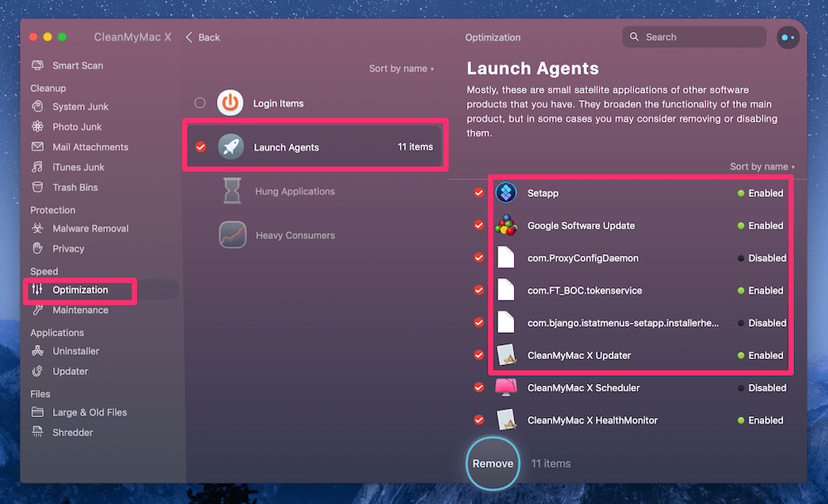Click the Google Software Update balls icon
The height and width of the screenshot is (504, 828).
click(x=506, y=225)
